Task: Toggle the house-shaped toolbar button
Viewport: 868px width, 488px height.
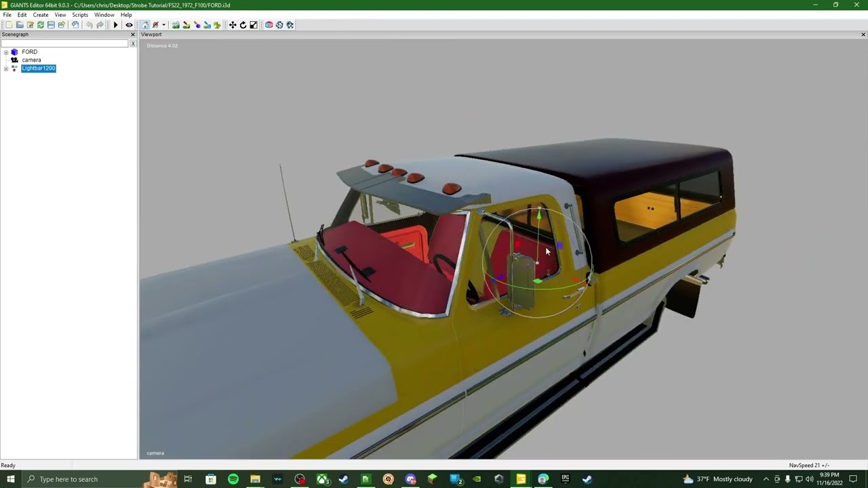Action: 145,25
